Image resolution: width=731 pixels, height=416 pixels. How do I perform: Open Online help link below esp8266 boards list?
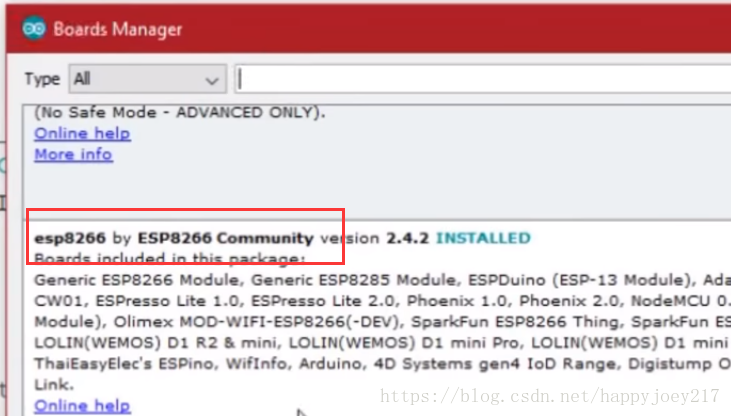coord(82,406)
